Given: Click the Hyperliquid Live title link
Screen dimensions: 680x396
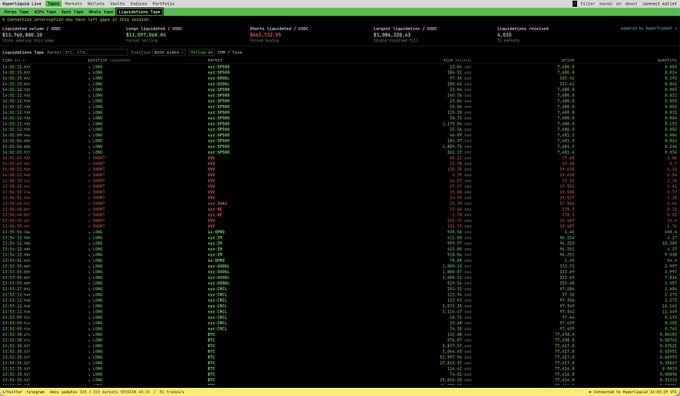Looking at the screenshot, I should coord(21,3).
